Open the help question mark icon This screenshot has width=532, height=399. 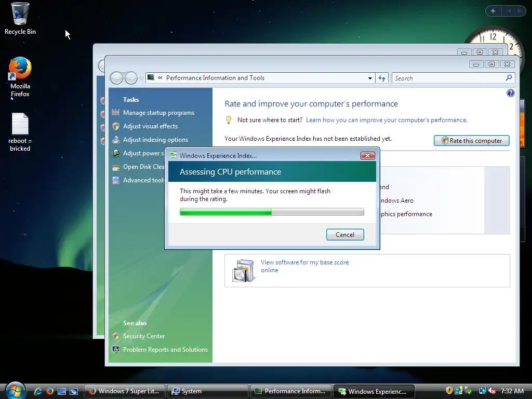click(510, 93)
